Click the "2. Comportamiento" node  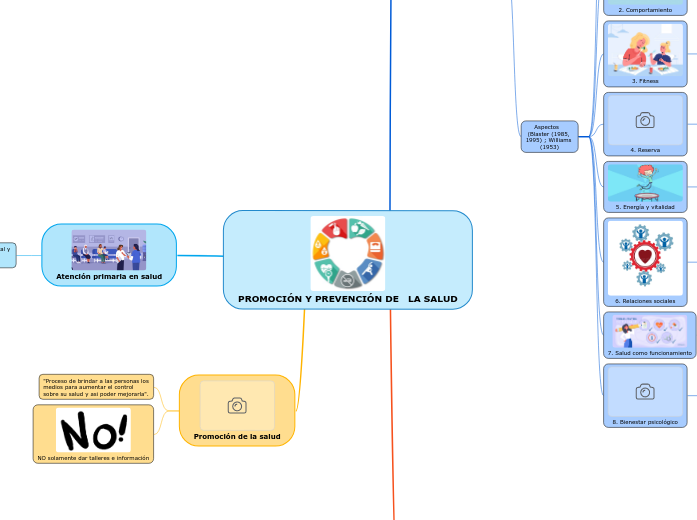click(x=645, y=9)
